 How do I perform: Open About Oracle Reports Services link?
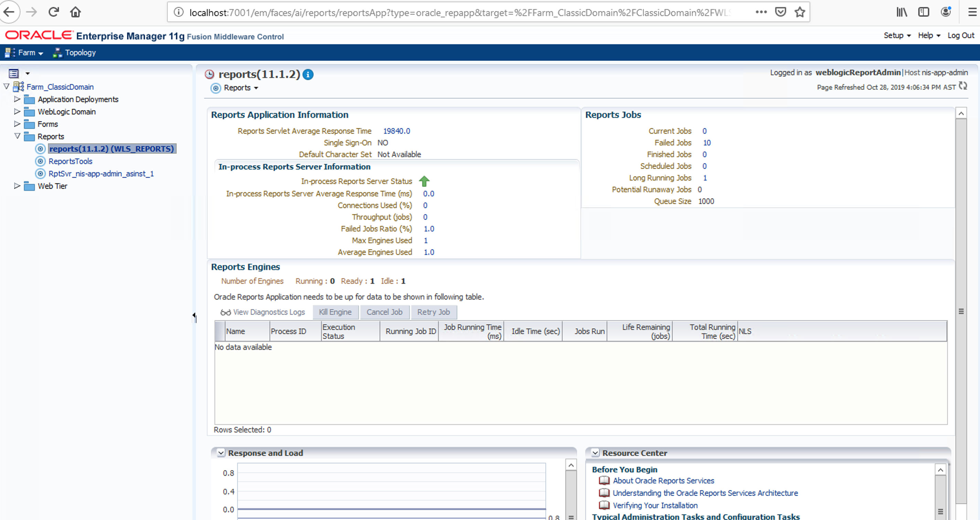tap(663, 480)
